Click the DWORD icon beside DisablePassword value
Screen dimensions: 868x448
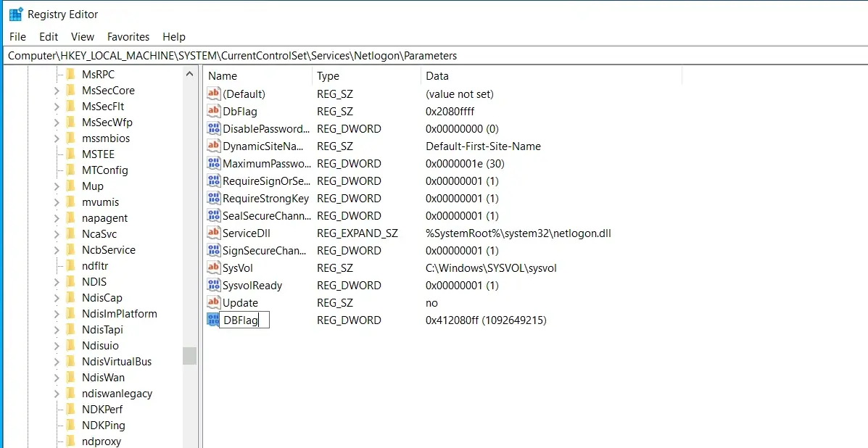[x=214, y=129]
